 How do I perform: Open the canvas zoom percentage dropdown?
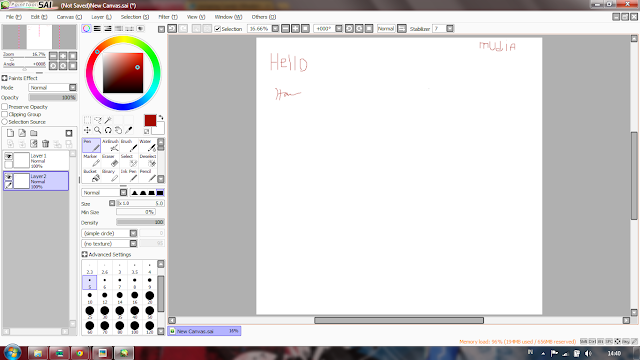(x=276, y=29)
